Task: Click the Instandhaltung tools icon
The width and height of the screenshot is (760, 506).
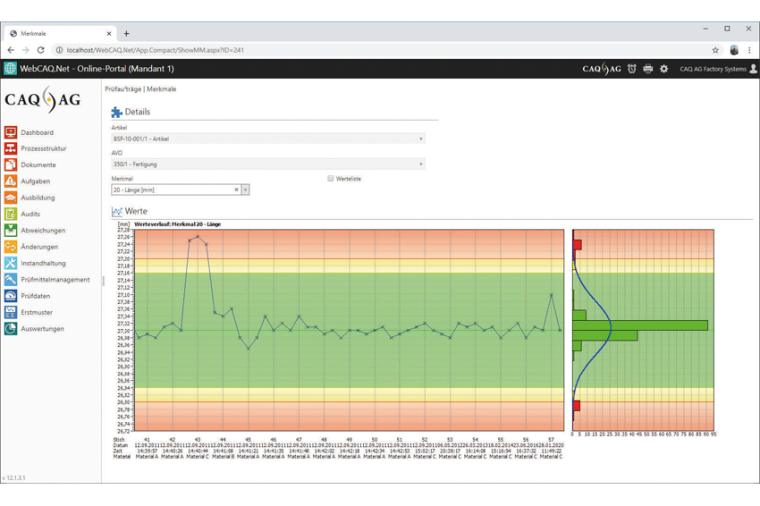Action: pyautogui.click(x=11, y=263)
